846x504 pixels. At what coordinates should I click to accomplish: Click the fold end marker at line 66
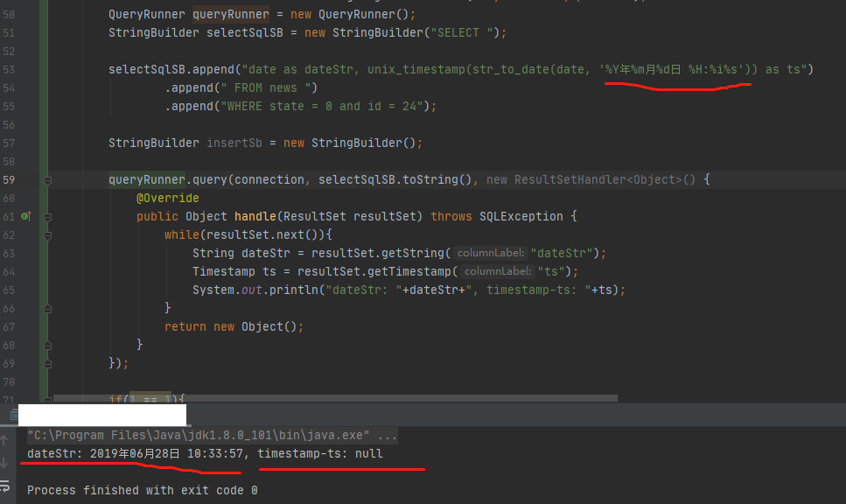pyautogui.click(x=47, y=309)
